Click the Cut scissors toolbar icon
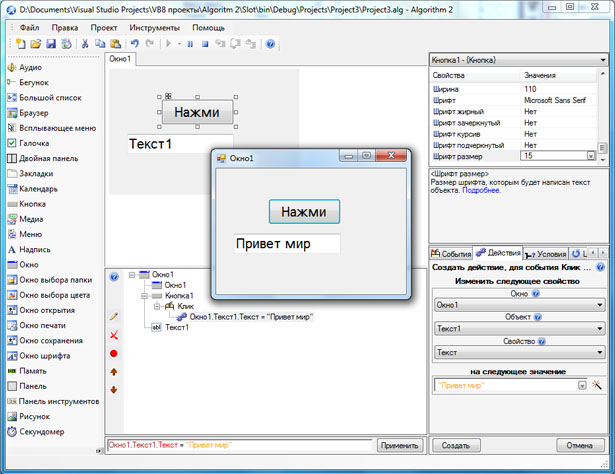Viewport: 615px width, 474px height. 85,45
